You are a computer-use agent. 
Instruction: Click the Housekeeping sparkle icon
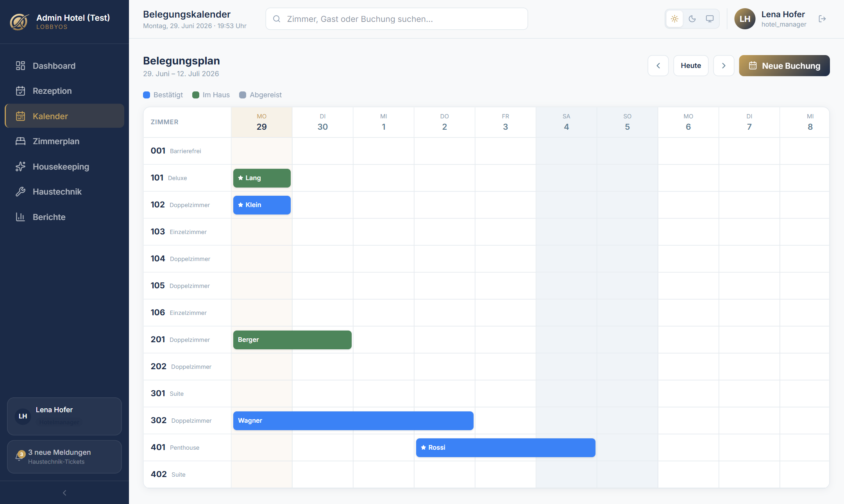(20, 167)
